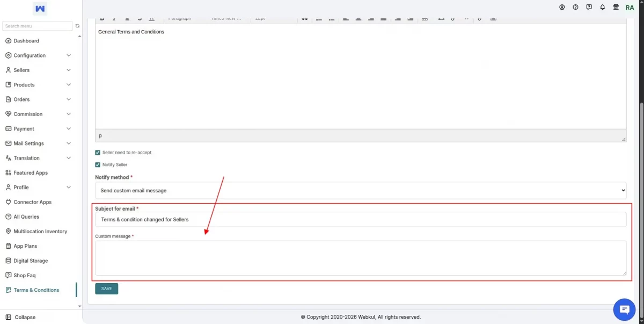Click the Subject for email field
This screenshot has height=324, width=644.
point(361,219)
